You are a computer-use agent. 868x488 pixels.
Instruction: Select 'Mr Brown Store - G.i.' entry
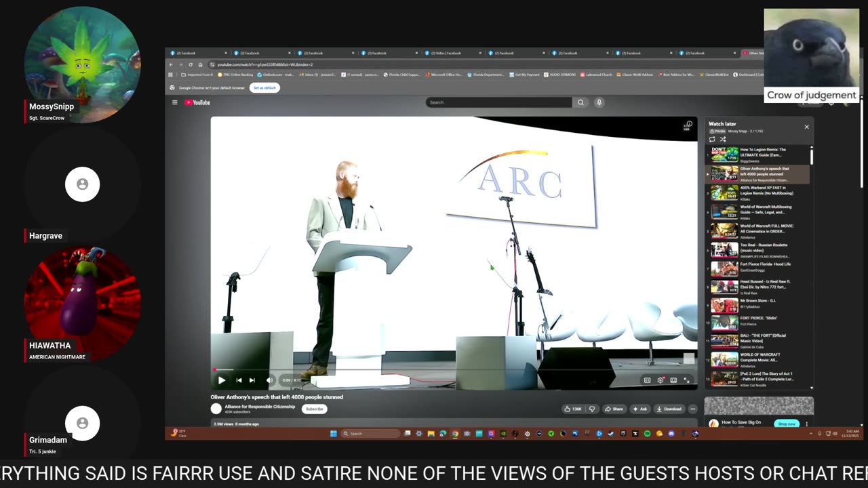coord(757,305)
